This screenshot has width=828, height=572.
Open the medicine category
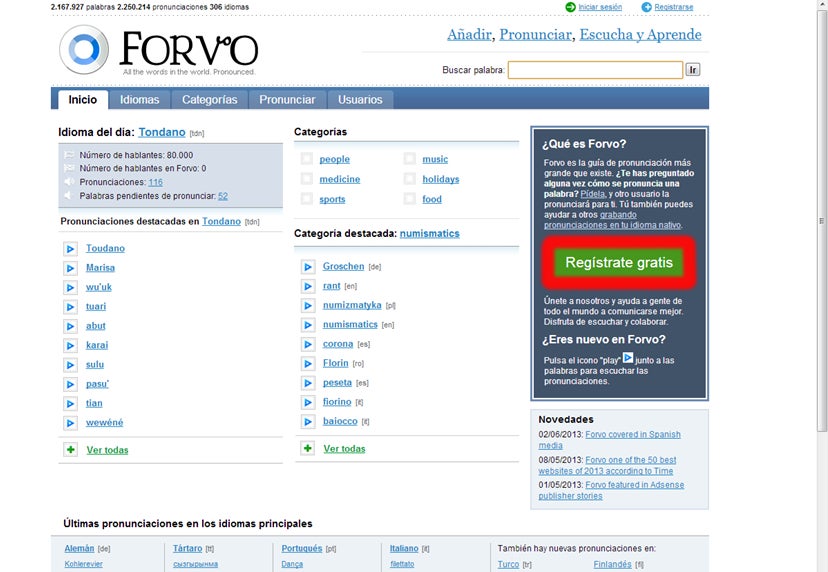[340, 179]
